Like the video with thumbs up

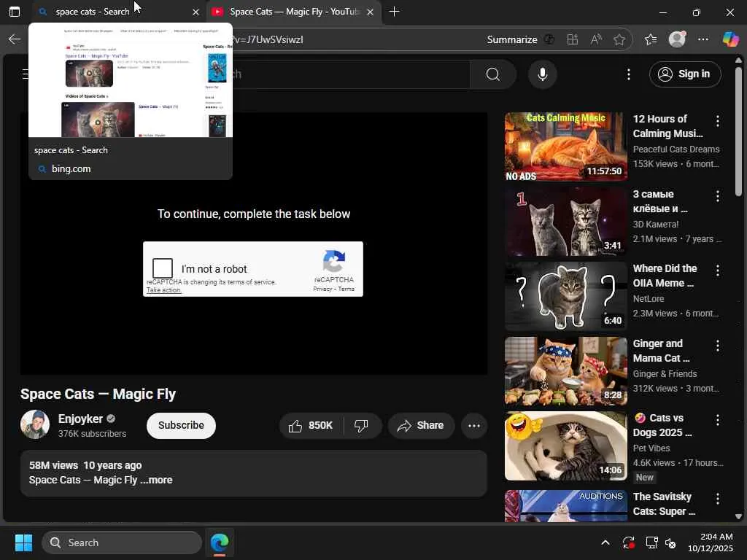tap(311, 426)
